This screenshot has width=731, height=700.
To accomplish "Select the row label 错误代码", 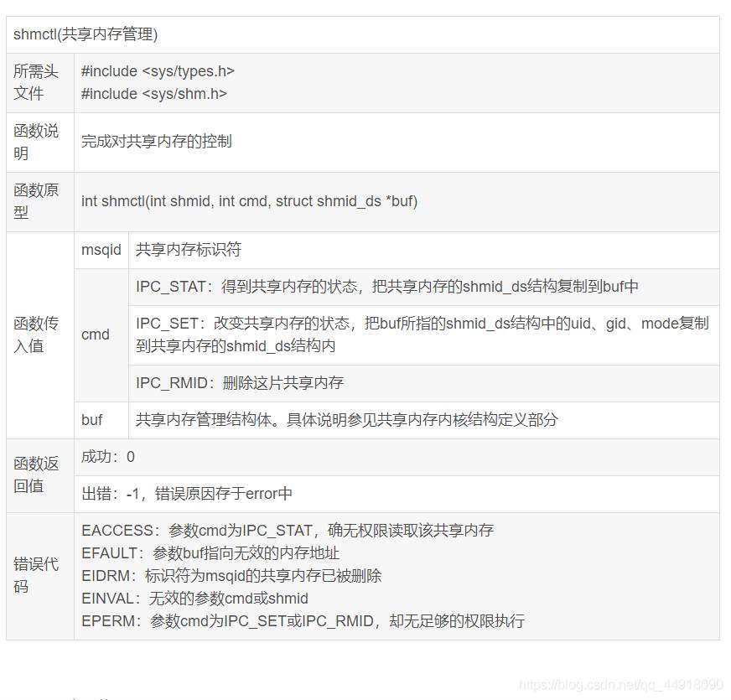I will (35, 575).
